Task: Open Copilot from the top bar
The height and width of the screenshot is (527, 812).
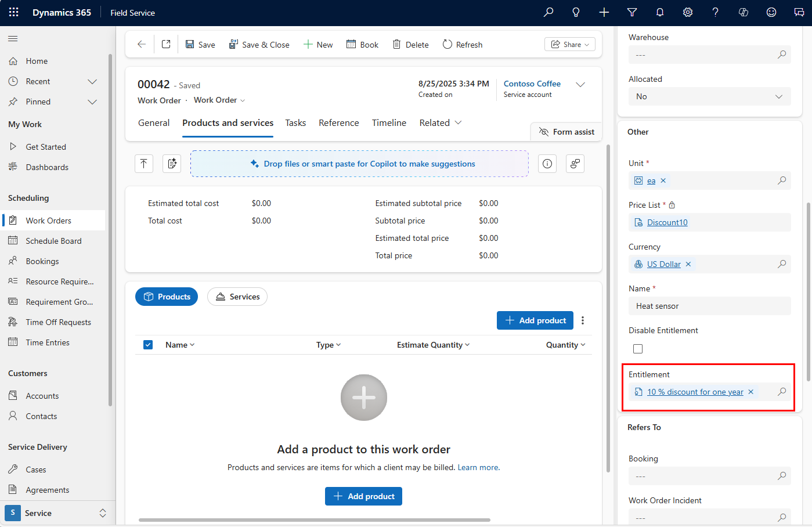Action: pos(743,12)
